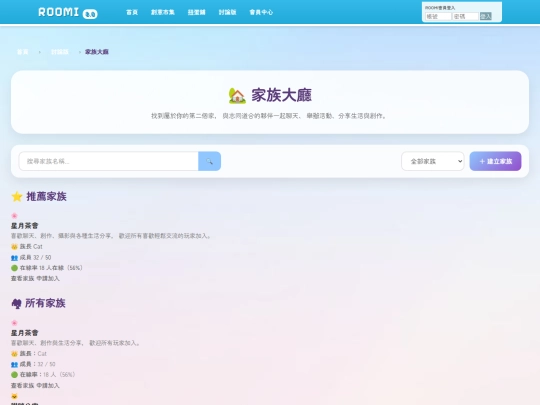
Task: Click 申請加入 link under 推薦家族
Action: [48, 278]
